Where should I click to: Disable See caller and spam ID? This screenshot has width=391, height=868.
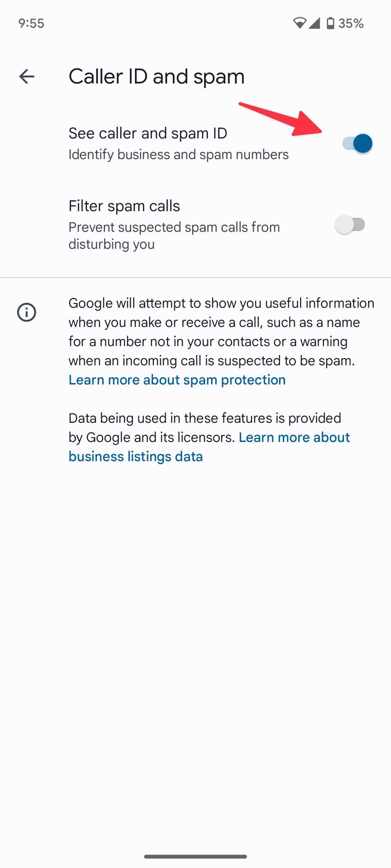click(x=357, y=143)
